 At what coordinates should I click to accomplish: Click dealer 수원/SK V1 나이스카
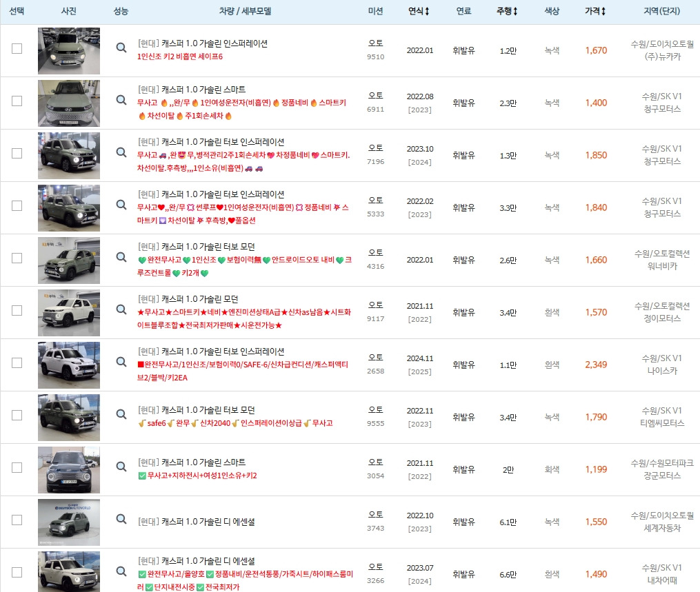tap(662, 365)
